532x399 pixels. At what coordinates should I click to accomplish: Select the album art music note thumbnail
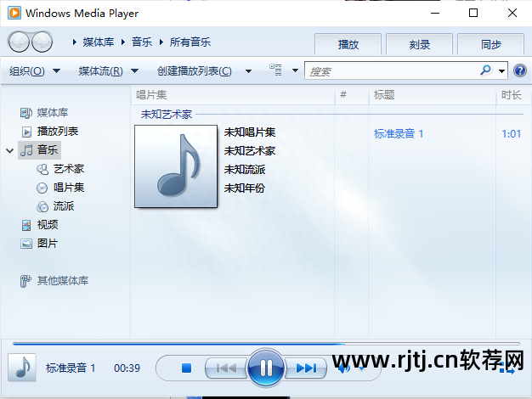(x=176, y=166)
